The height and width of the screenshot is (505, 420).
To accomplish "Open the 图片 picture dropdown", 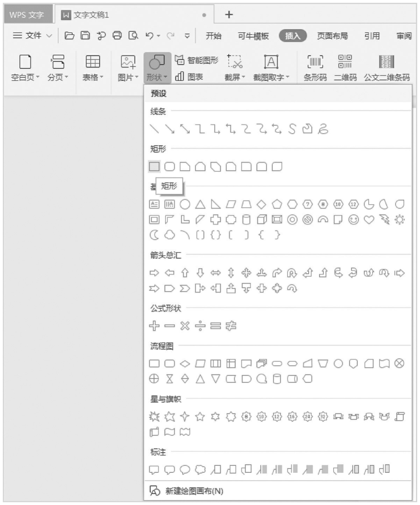I will coord(128,68).
